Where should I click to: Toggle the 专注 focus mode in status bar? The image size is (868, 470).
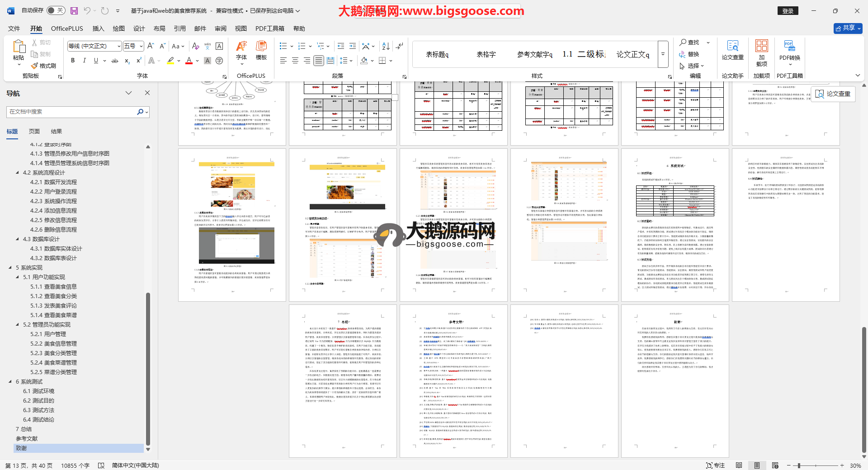(715, 465)
